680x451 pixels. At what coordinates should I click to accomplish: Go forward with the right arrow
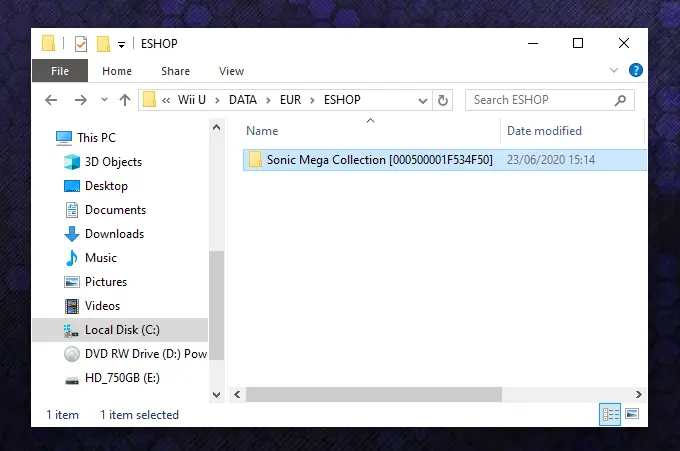(x=81, y=100)
